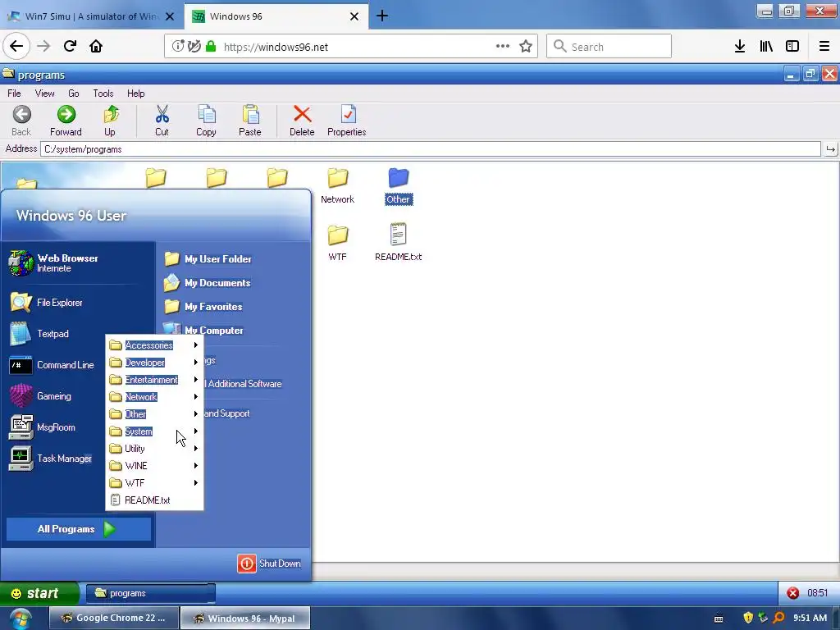Click Windows 7 Start orb on taskbar
Viewport: 840px width, 630px height.
click(x=21, y=619)
